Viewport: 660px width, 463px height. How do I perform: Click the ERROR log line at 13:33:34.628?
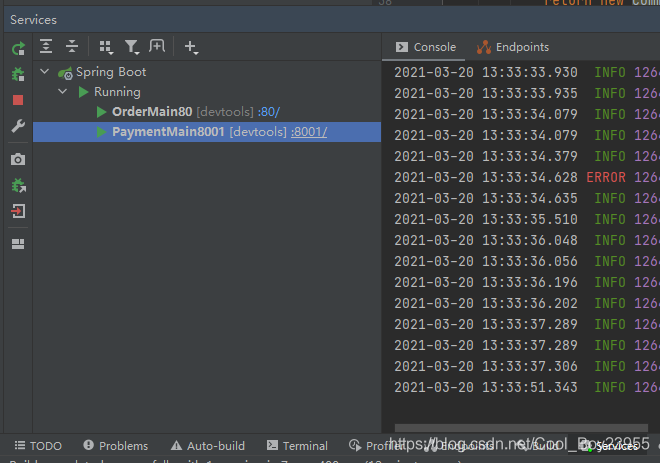click(x=527, y=177)
